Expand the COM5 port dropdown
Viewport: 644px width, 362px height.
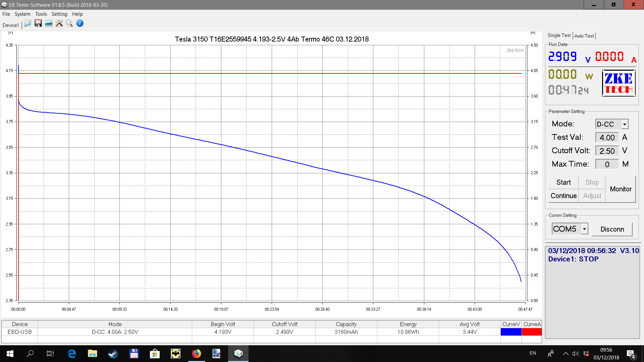click(584, 229)
